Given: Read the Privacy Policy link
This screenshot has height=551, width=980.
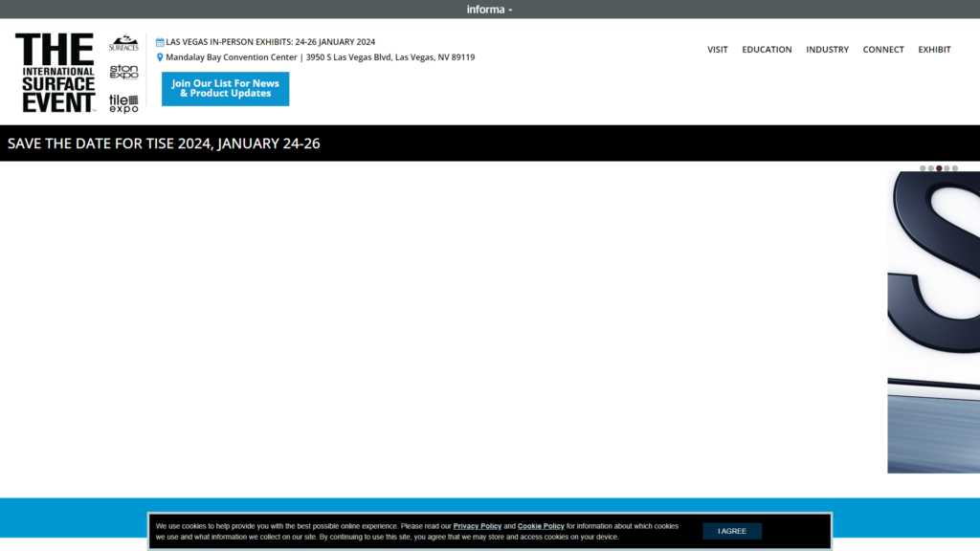Looking at the screenshot, I should tap(478, 526).
